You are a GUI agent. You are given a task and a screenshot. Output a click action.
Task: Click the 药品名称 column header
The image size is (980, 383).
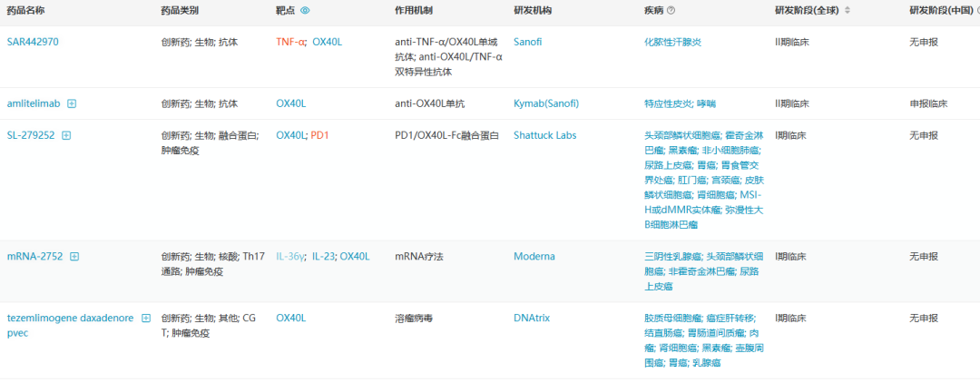(26, 11)
